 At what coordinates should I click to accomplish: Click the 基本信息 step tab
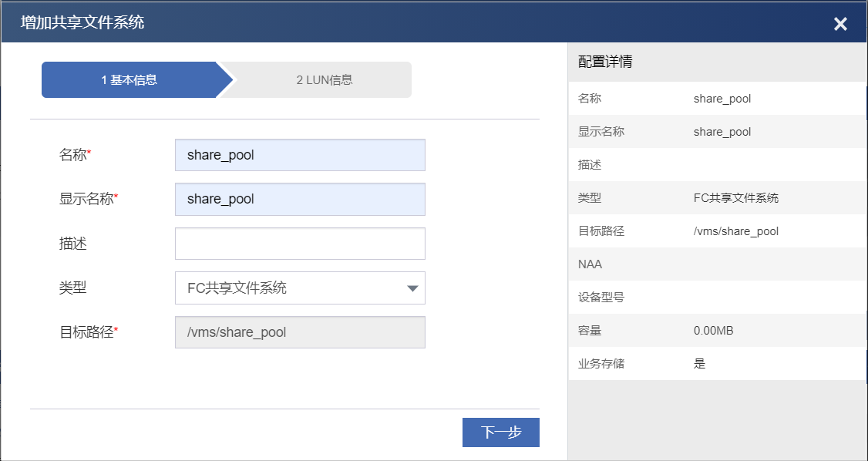[x=130, y=80]
